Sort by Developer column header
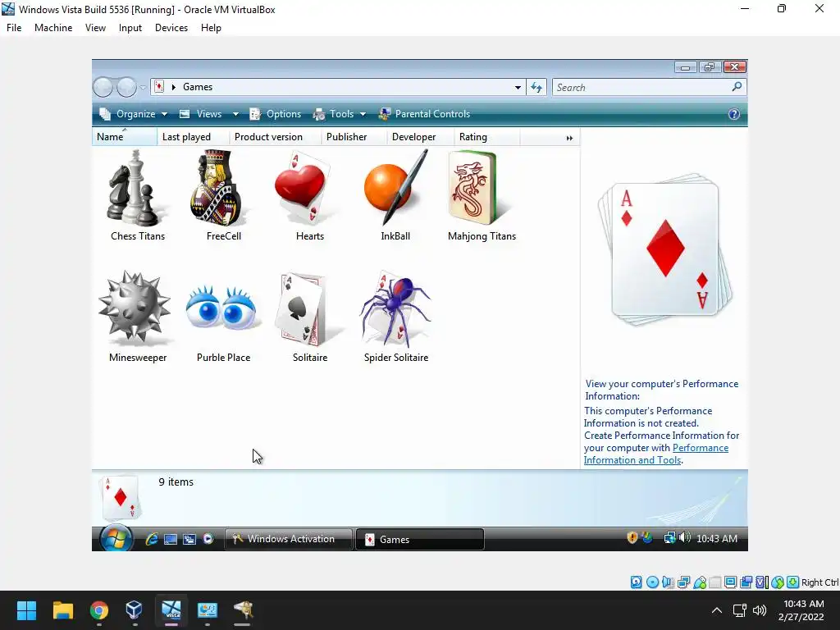Image resolution: width=840 pixels, height=630 pixels. [421, 137]
